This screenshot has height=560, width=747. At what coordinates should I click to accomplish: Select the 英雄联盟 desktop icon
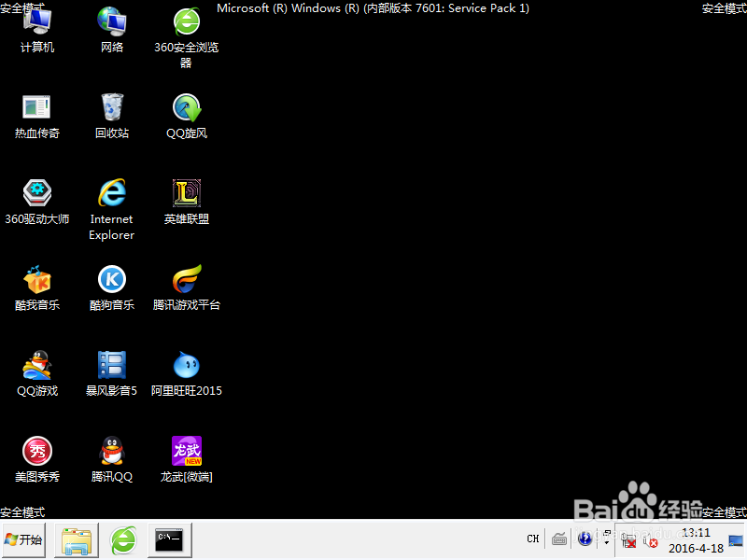[186, 202]
